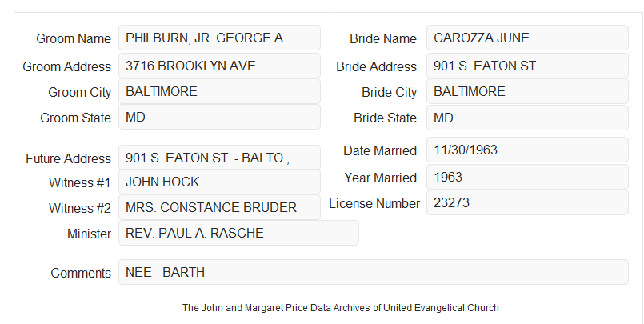
Task: Select the Future Address field
Action: coord(219,158)
